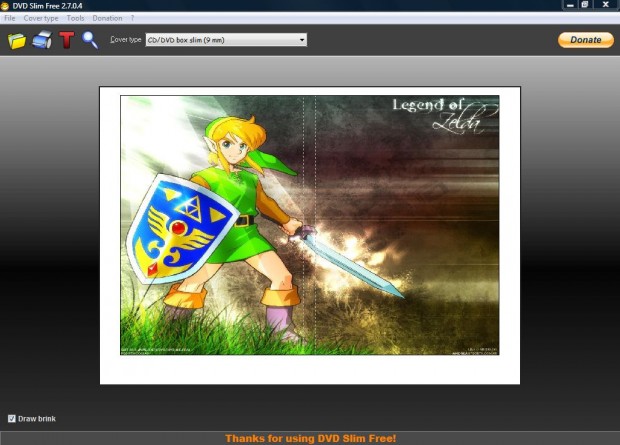620x445 pixels.
Task: Click the 'Cover type' toolbar label
Action: click(x=125, y=40)
